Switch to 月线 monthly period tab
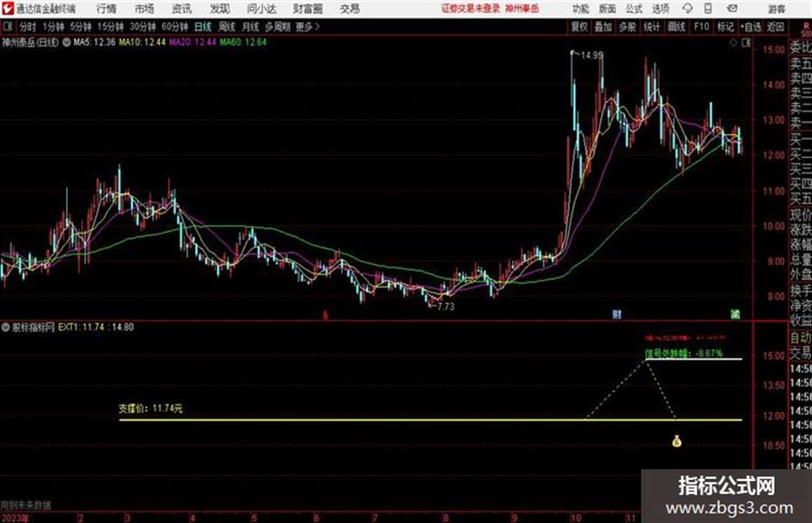 pyautogui.click(x=250, y=27)
